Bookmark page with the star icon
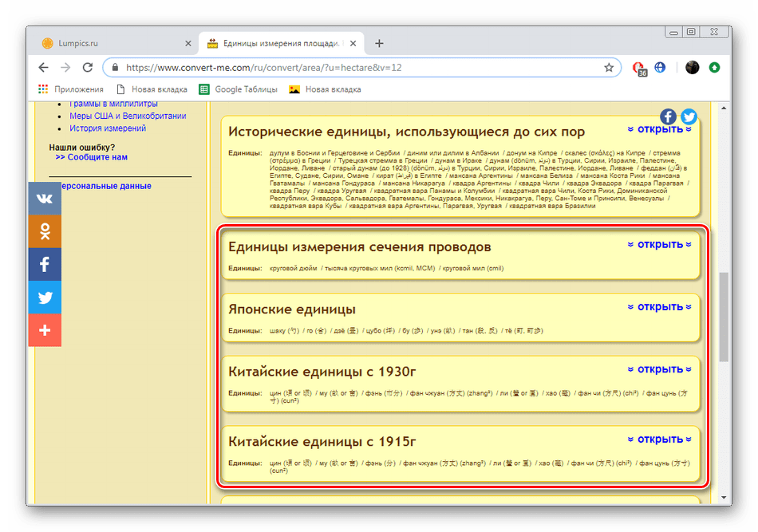This screenshot has height=532, width=758. pyautogui.click(x=609, y=68)
